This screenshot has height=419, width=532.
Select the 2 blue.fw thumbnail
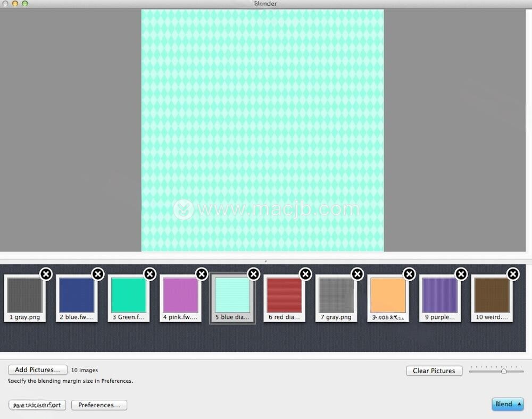[77, 298]
